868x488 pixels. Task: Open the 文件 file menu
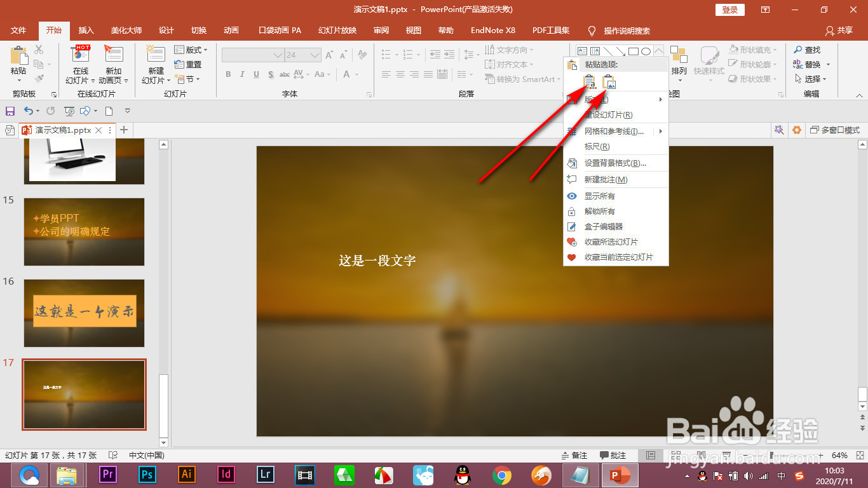19,30
